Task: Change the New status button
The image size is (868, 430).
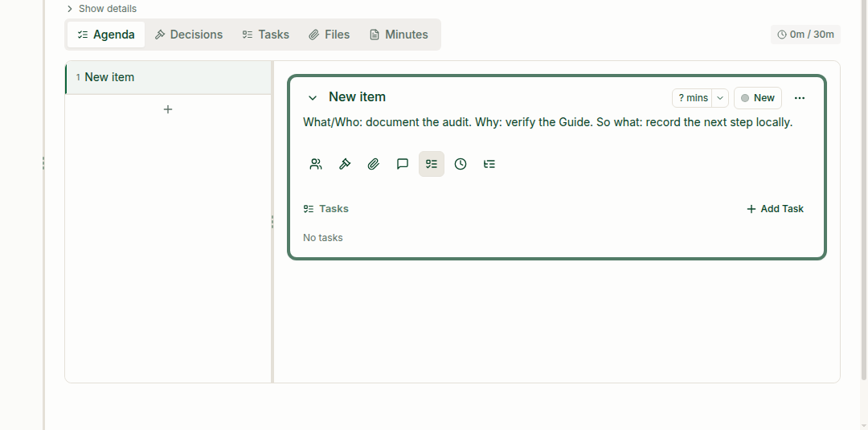Action: tap(758, 98)
